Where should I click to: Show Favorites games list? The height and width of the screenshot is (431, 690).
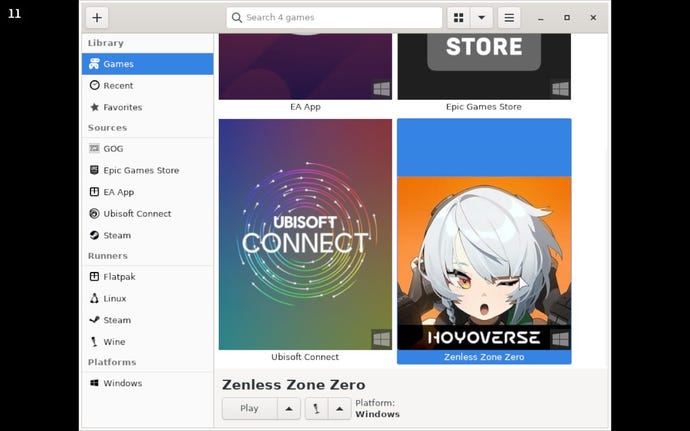pos(147,107)
